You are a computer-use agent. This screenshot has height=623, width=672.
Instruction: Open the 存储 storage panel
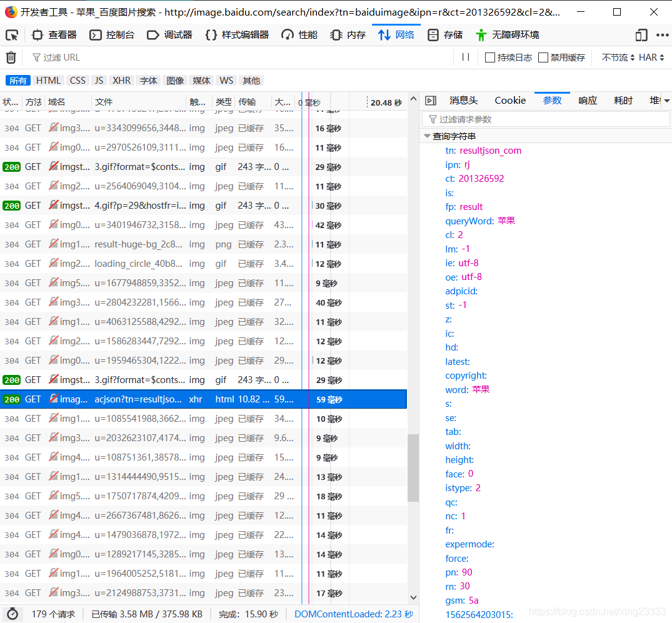click(445, 35)
